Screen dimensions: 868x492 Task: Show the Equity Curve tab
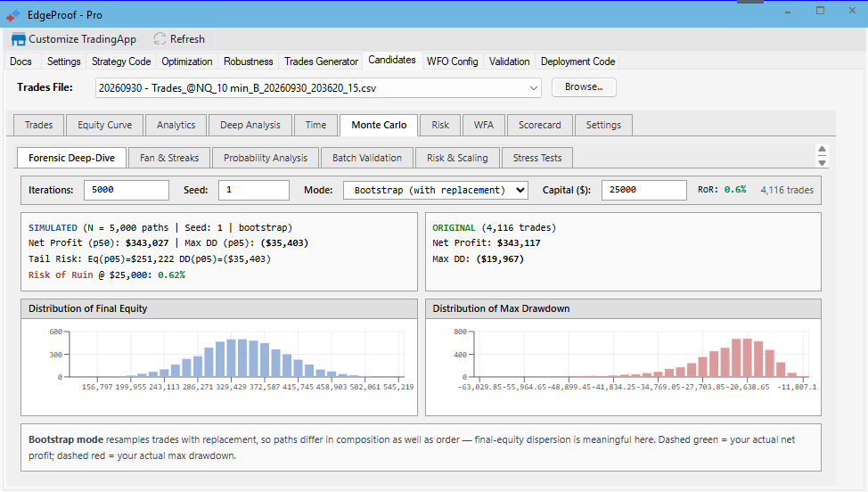click(104, 125)
